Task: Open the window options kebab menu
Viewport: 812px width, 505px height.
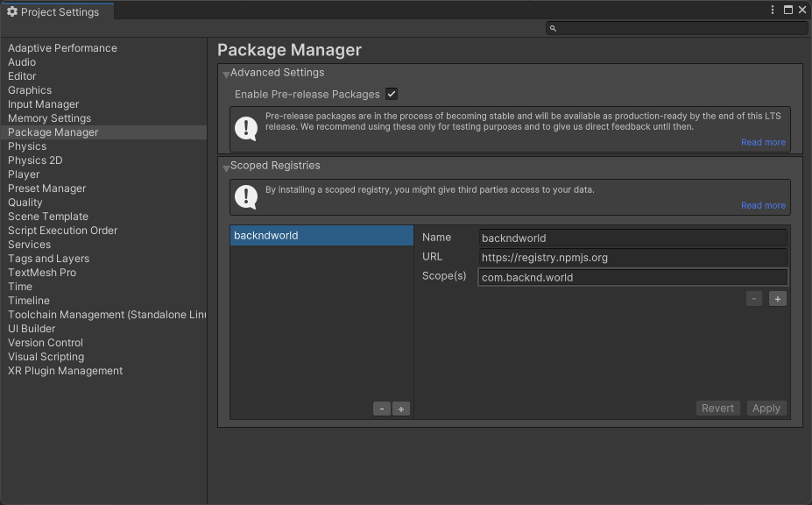Action: (x=772, y=10)
